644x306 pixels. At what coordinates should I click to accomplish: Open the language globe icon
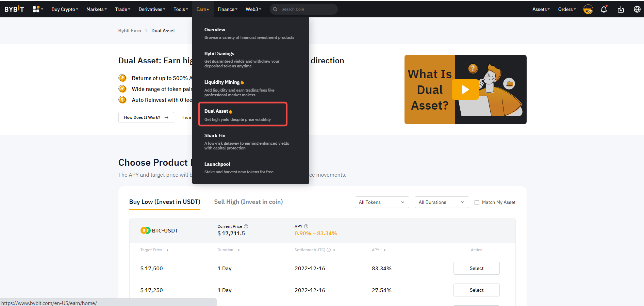tap(637, 9)
